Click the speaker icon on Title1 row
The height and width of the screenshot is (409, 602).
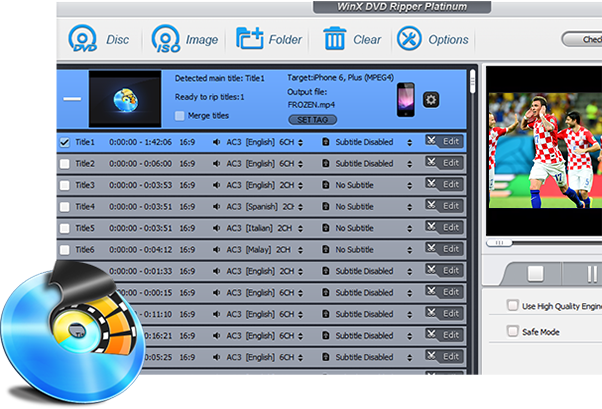click(217, 142)
